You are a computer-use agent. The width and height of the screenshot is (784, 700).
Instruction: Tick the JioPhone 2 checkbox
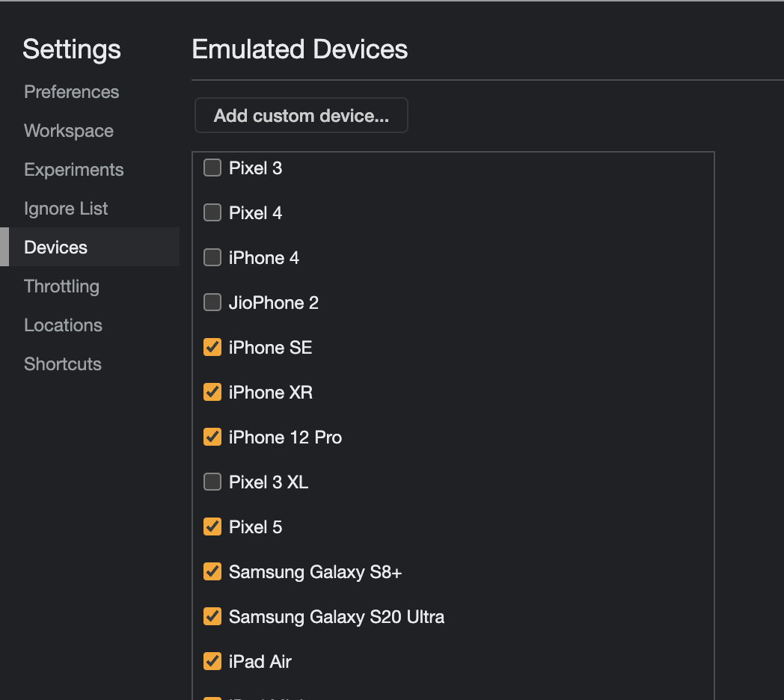[x=212, y=302]
